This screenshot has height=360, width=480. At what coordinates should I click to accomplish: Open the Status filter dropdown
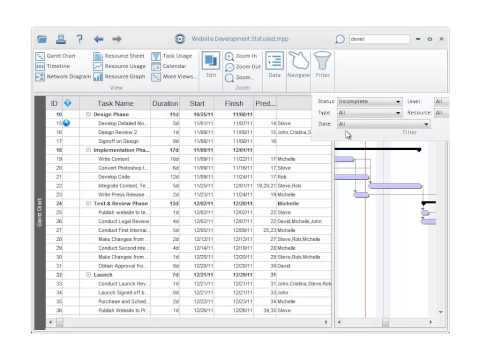click(x=369, y=101)
